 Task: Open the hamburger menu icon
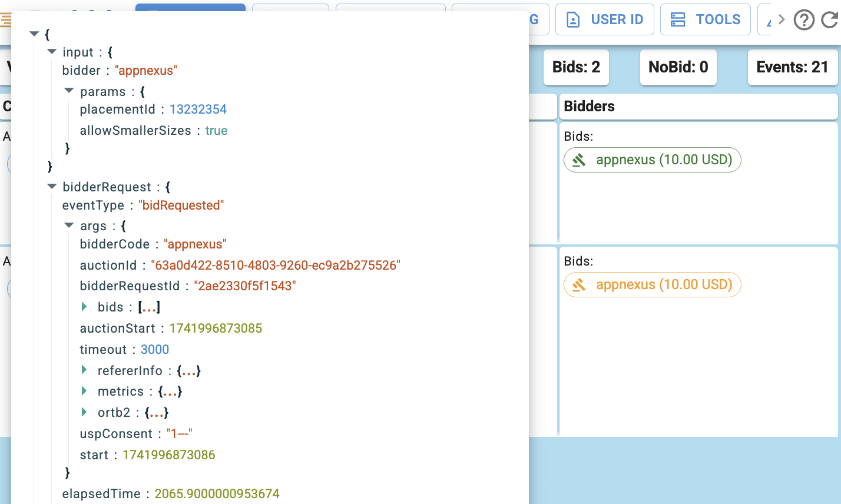[5, 20]
